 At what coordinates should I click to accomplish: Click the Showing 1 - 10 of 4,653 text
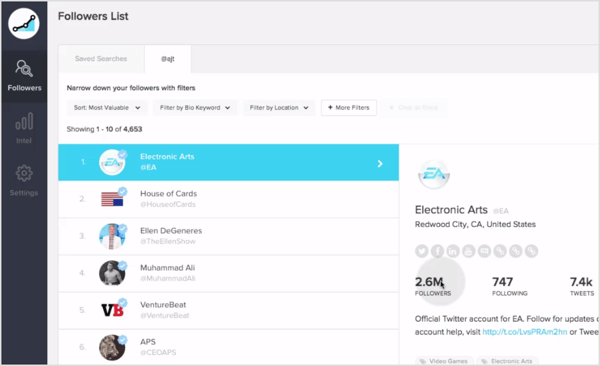click(104, 129)
